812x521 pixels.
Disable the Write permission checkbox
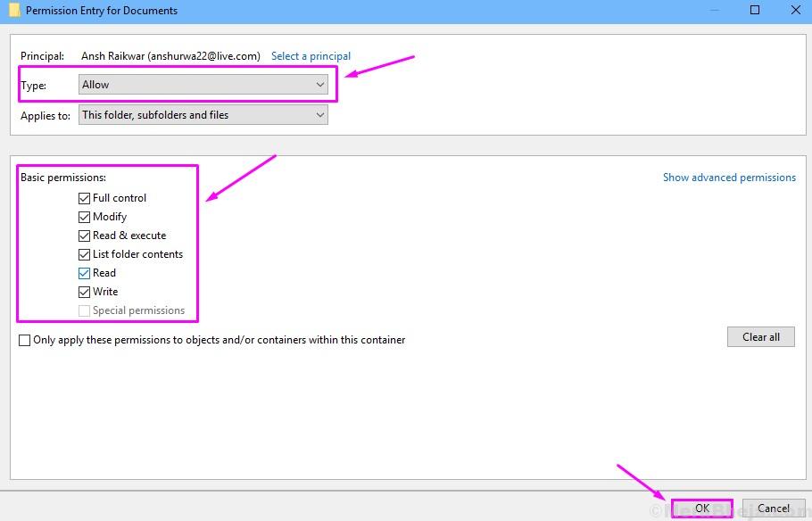(84, 292)
